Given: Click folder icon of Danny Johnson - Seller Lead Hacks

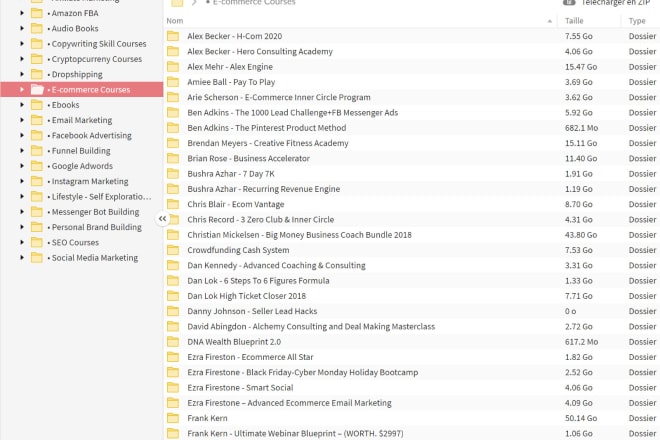Looking at the screenshot, I should point(173,311).
